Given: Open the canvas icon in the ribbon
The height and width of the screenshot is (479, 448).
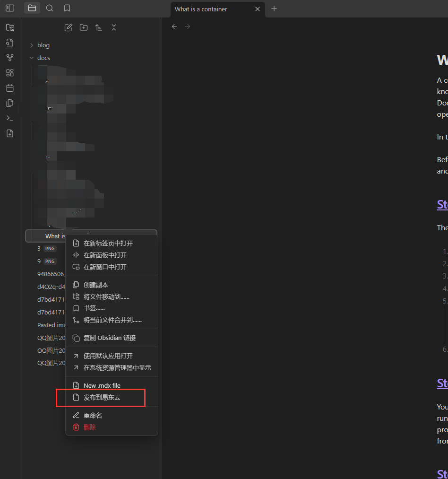Looking at the screenshot, I should [10, 73].
